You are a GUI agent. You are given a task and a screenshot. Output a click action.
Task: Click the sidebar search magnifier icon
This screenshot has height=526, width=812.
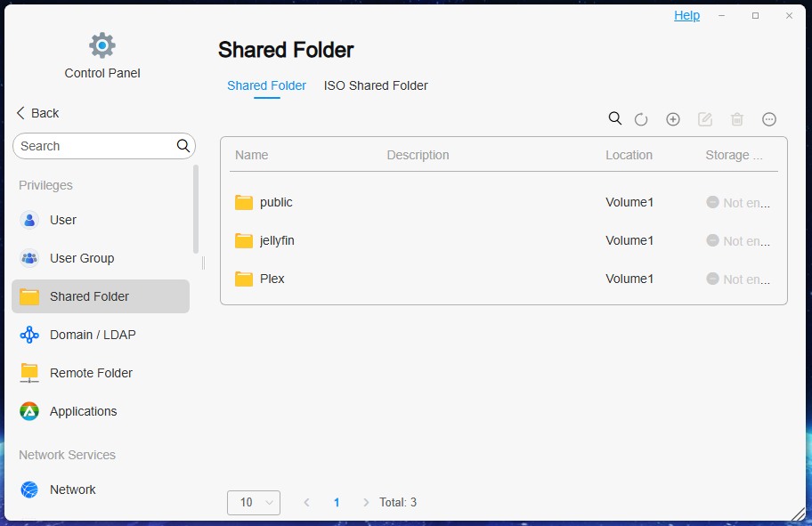pos(183,146)
